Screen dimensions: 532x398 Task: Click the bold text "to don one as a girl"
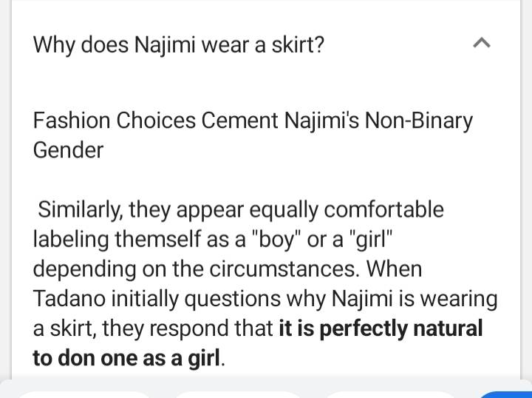click(126, 358)
